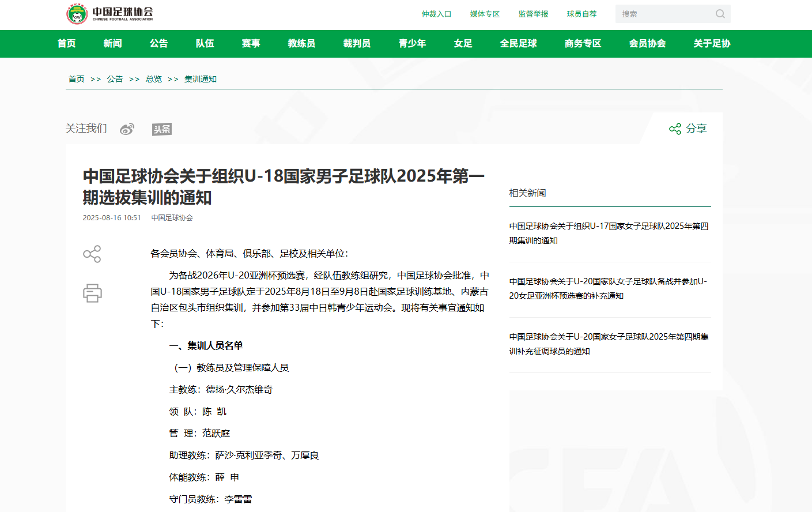Select 赛事 in the green navbar
812x512 pixels.
251,43
